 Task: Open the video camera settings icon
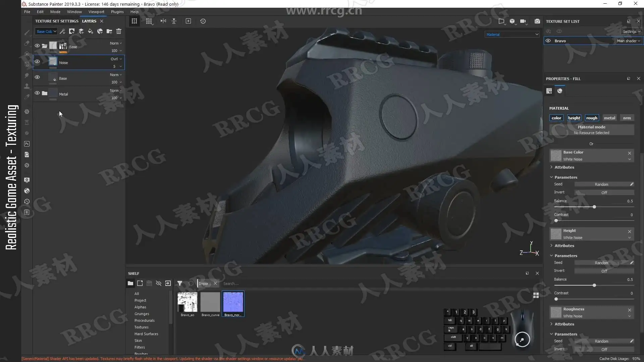coord(523,21)
